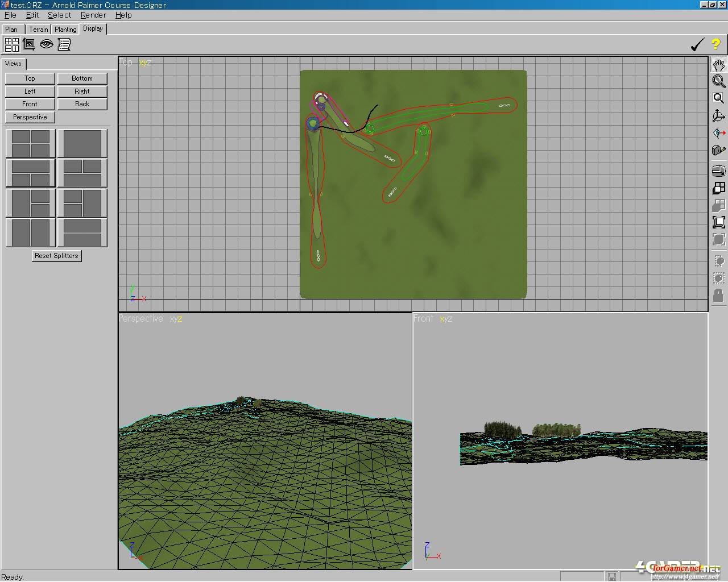The width and height of the screenshot is (728, 582).
Task: Select two side-by-side columns layout
Action: [x=30, y=232]
